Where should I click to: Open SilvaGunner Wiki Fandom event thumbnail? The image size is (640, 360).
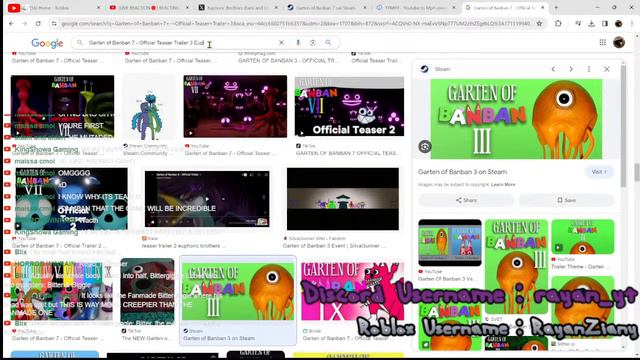coord(343,199)
